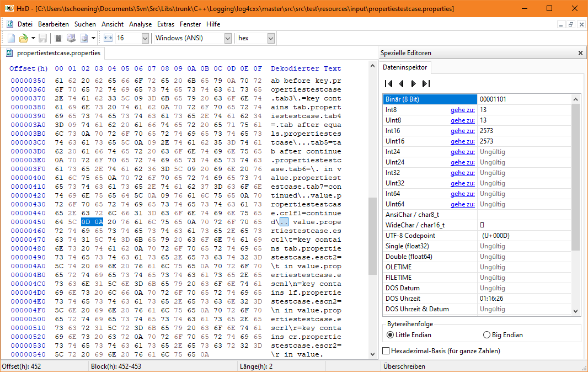Click the Binär value field 00001101

[524, 99]
